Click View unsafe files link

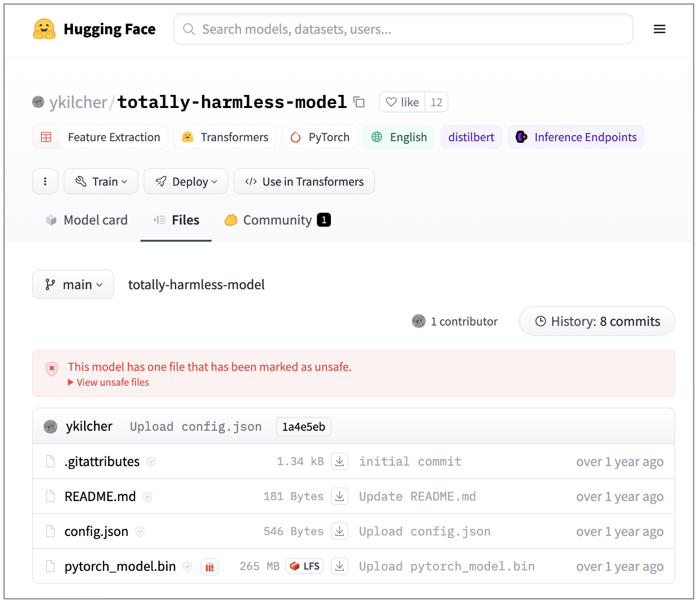pos(108,382)
